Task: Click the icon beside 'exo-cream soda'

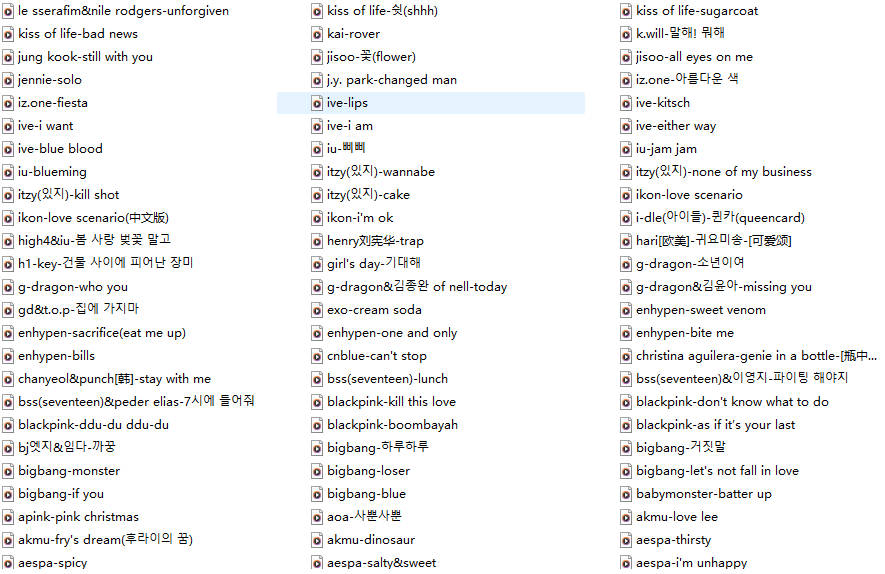Action: coord(317,310)
